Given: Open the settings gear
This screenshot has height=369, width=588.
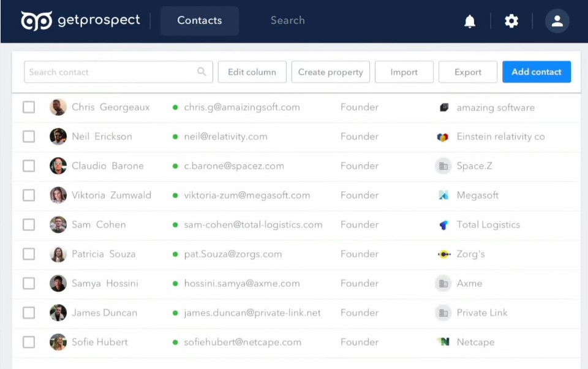Looking at the screenshot, I should [x=511, y=20].
